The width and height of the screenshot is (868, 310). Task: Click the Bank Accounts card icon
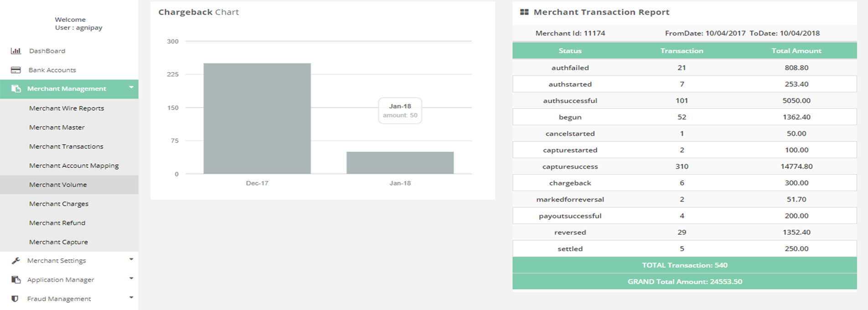tap(16, 70)
